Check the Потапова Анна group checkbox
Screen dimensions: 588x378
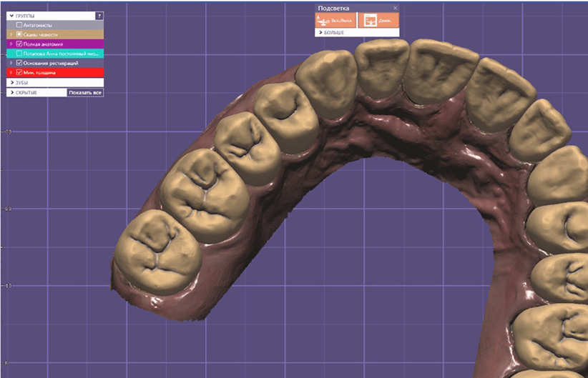(x=19, y=53)
